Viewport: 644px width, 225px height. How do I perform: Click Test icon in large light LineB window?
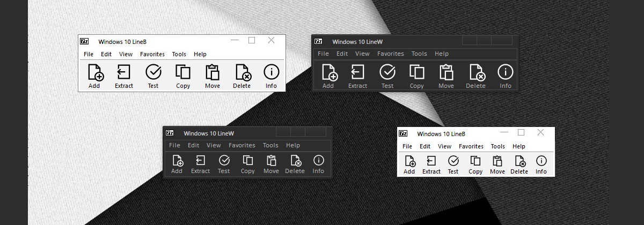point(153,72)
